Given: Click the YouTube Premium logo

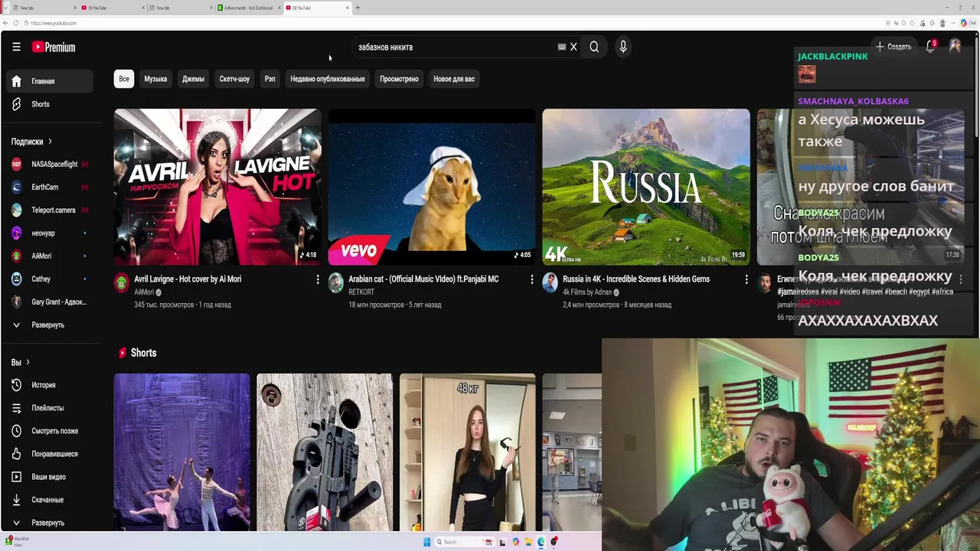Looking at the screenshot, I should point(54,47).
